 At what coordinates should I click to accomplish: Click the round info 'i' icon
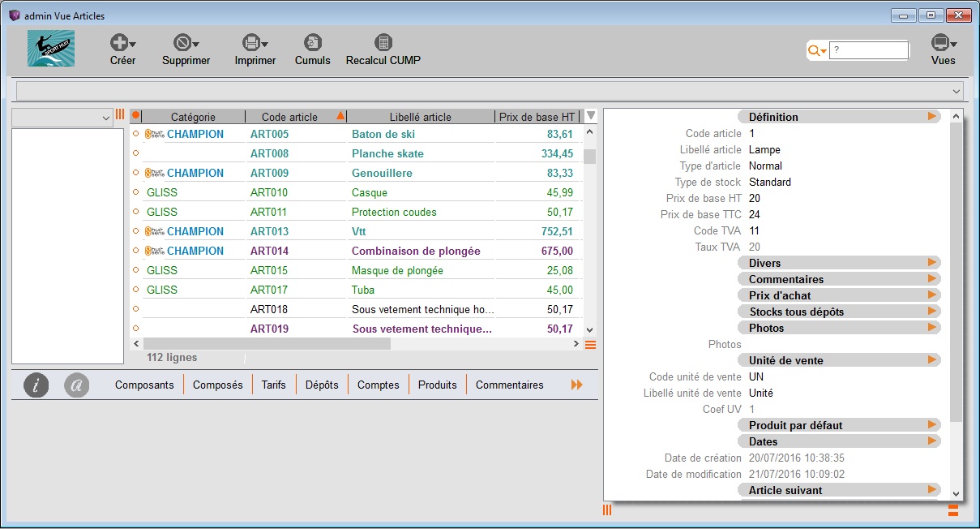pos(36,385)
